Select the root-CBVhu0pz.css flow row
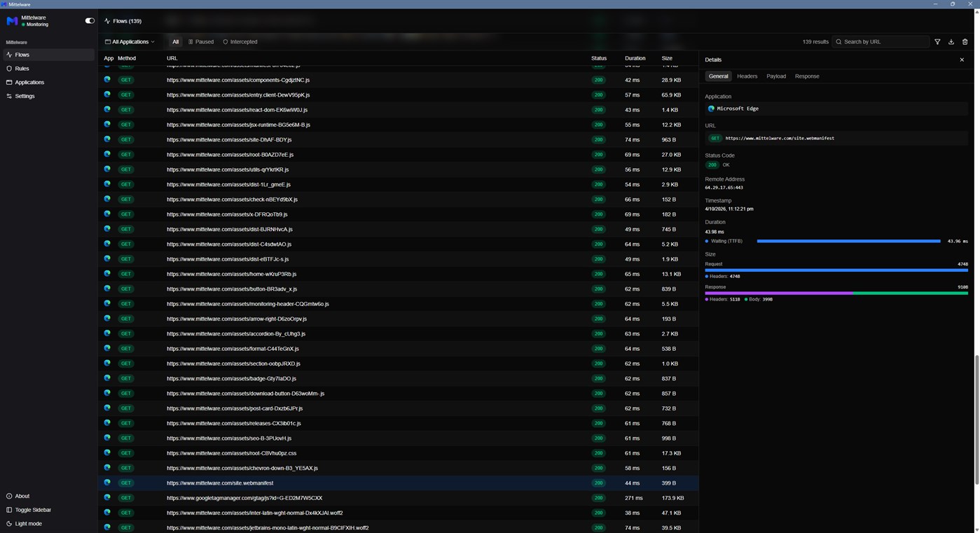980x533 pixels. (398, 453)
